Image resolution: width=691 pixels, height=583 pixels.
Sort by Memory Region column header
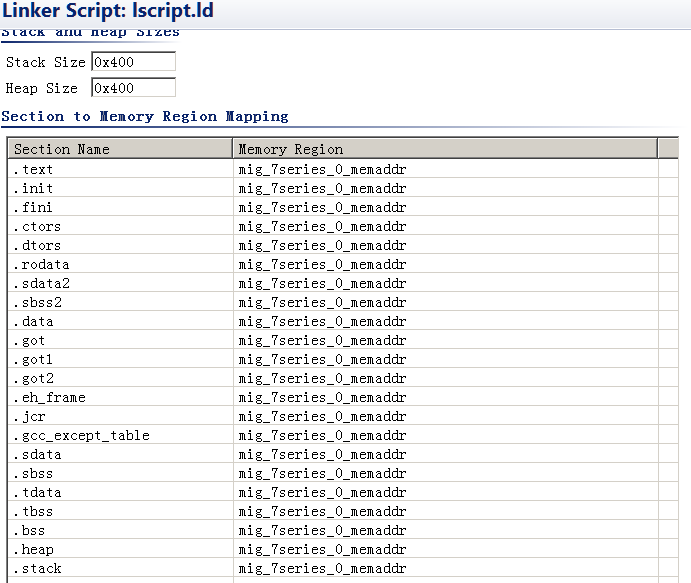click(x=445, y=149)
